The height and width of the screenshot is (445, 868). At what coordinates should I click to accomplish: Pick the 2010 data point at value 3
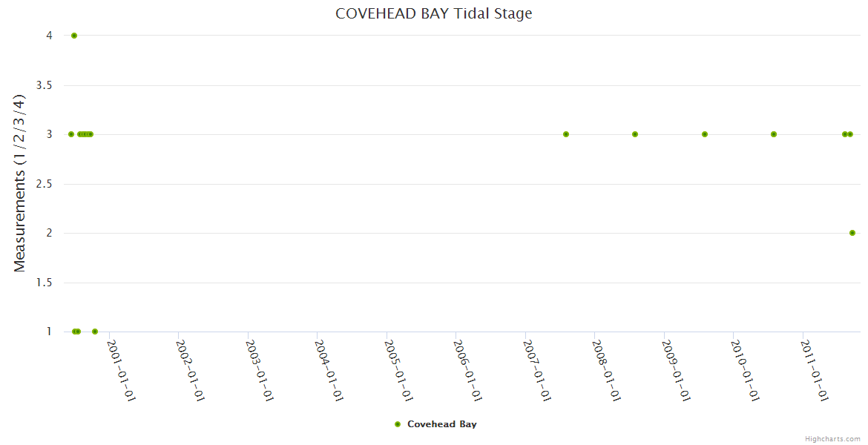pyautogui.click(x=774, y=134)
